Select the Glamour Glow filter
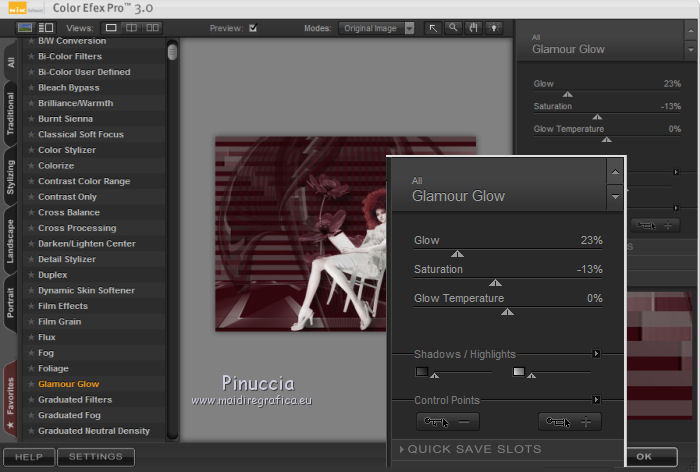700x472 pixels. (94, 384)
